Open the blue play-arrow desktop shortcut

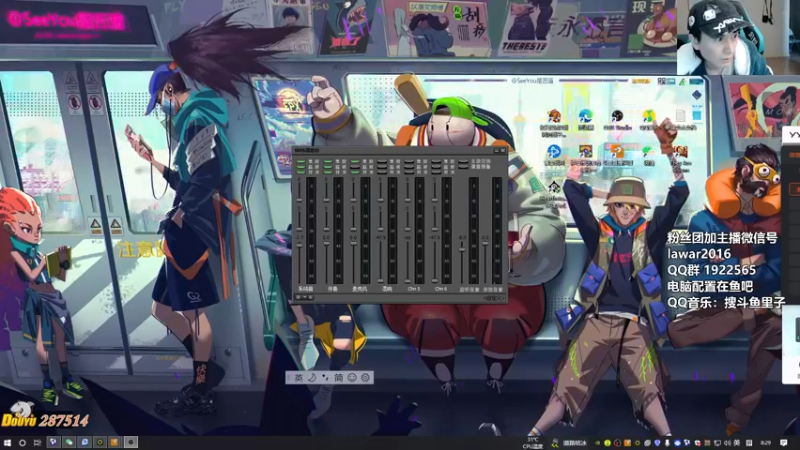[x=554, y=152]
